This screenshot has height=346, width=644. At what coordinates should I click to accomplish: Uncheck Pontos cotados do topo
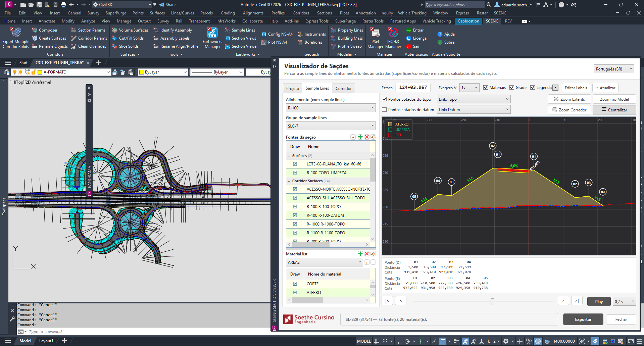click(x=385, y=99)
